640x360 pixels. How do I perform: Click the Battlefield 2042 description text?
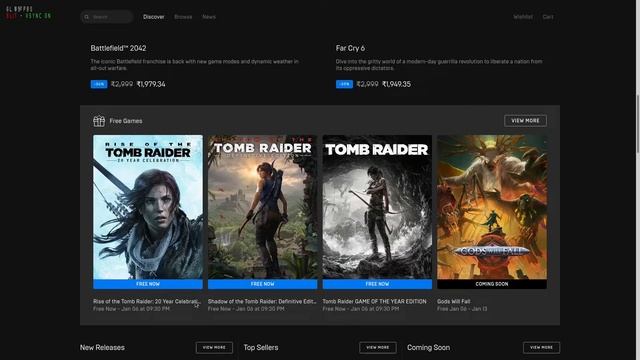195,65
